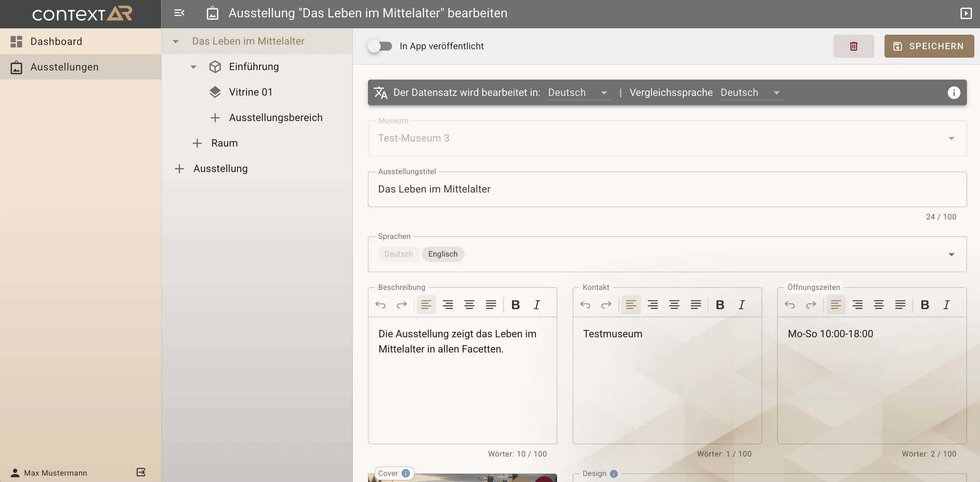Select Ausstellungen in sidebar
The image size is (980, 482).
point(64,67)
